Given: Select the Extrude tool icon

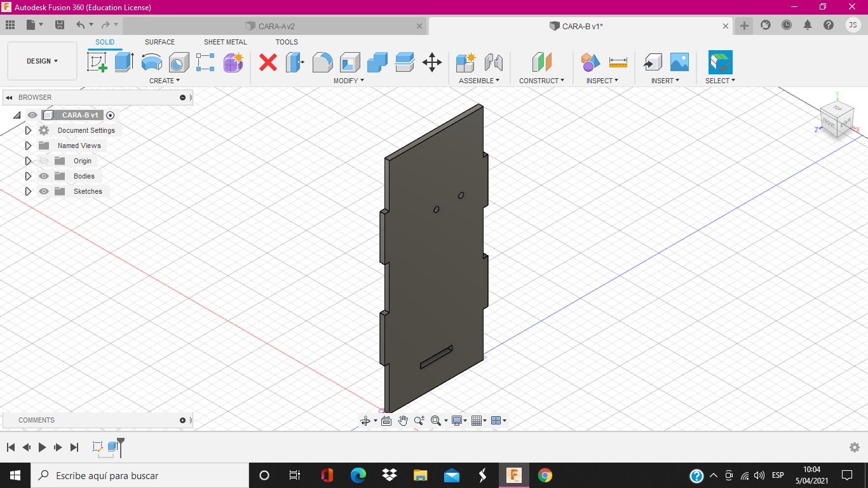Looking at the screenshot, I should (124, 62).
